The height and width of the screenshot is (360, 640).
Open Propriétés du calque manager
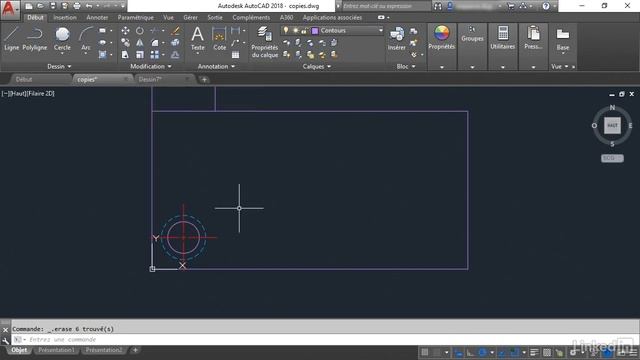click(x=264, y=42)
